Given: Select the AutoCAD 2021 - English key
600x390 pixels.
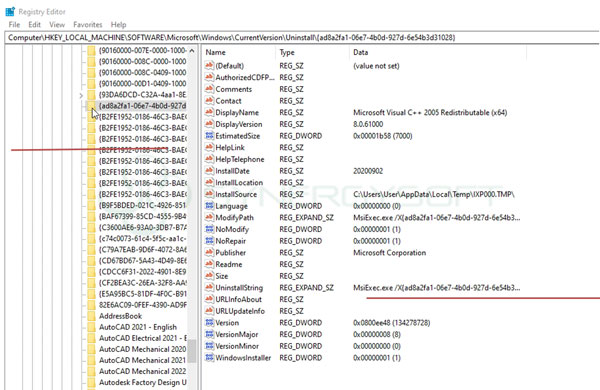Looking at the screenshot, I should tap(138, 327).
